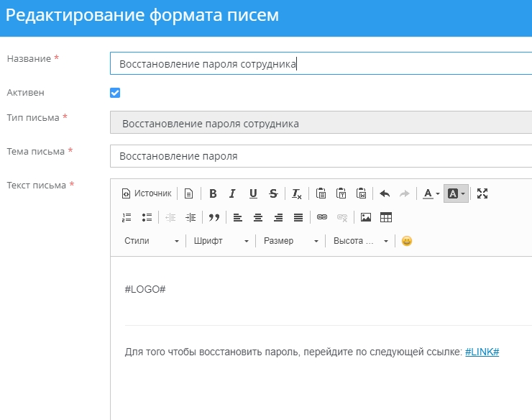Uncheck the Активен checkbox

pos(115,93)
